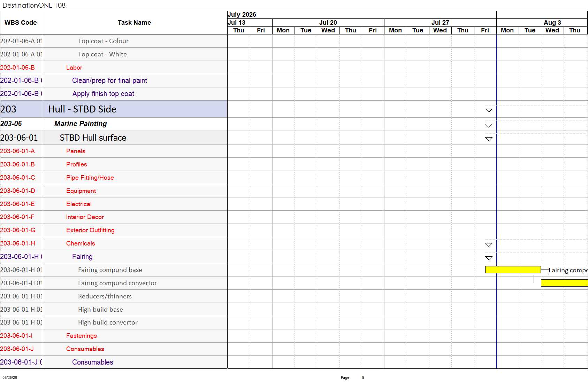Click WBS code 203-06-01-B
The height and width of the screenshot is (382, 588).
tap(17, 164)
